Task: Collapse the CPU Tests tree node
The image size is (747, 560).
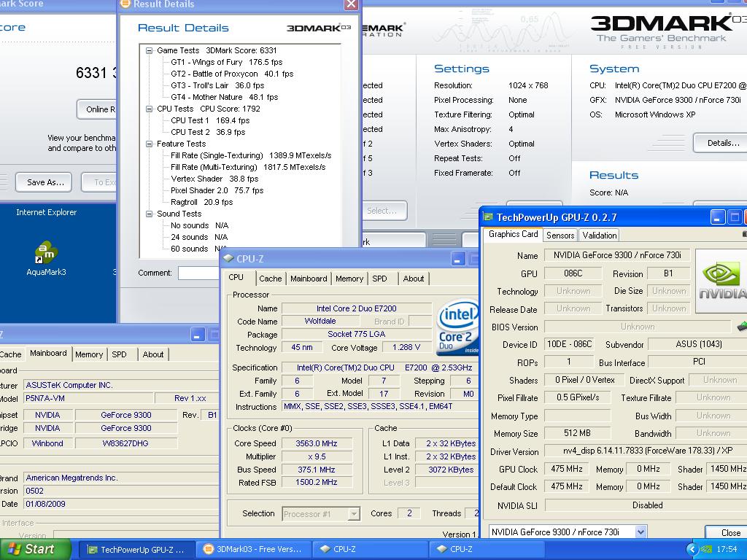Action: click(x=149, y=109)
